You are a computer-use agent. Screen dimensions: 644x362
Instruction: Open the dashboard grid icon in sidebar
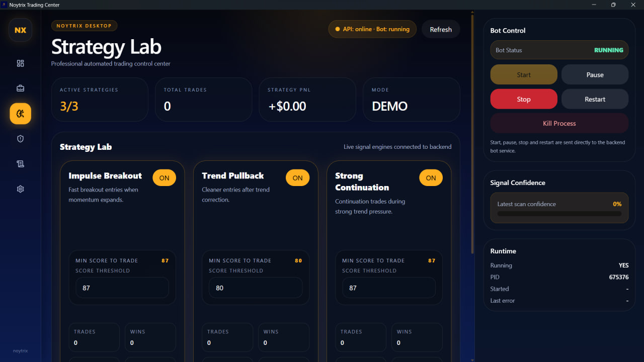coord(21,63)
